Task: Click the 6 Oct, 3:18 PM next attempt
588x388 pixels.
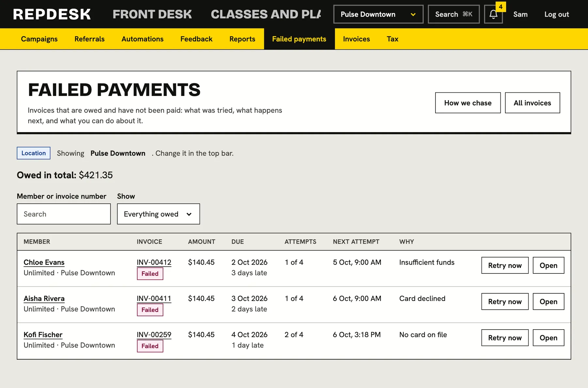Action: tap(357, 335)
